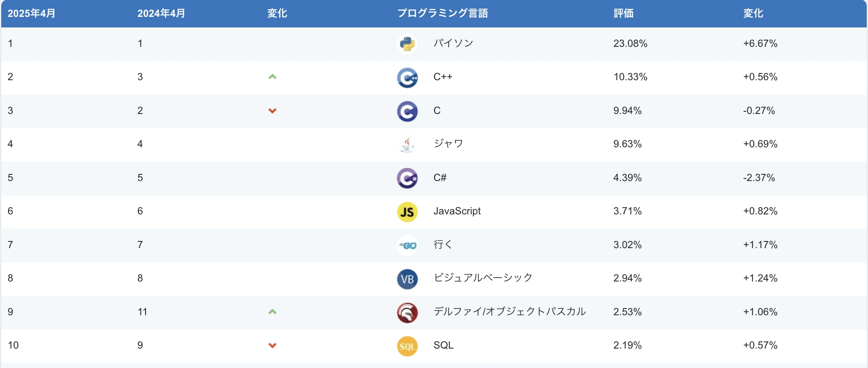Viewport: 868px width, 368px height.
Task: Click the yellow JS logo icon
Action: click(x=407, y=212)
